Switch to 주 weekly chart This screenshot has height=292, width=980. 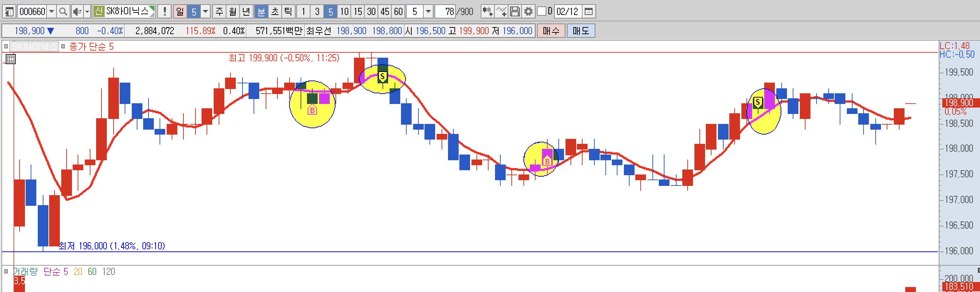(x=219, y=11)
